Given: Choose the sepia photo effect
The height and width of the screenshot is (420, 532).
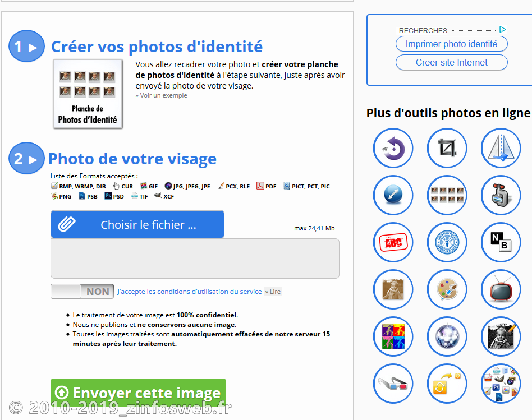Looking at the screenshot, I should [x=393, y=289].
